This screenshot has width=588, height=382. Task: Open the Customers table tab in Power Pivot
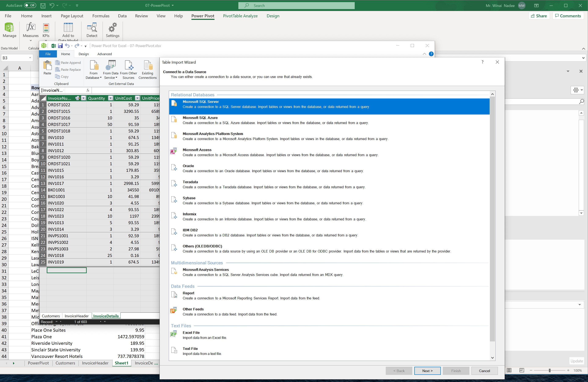[51, 316]
